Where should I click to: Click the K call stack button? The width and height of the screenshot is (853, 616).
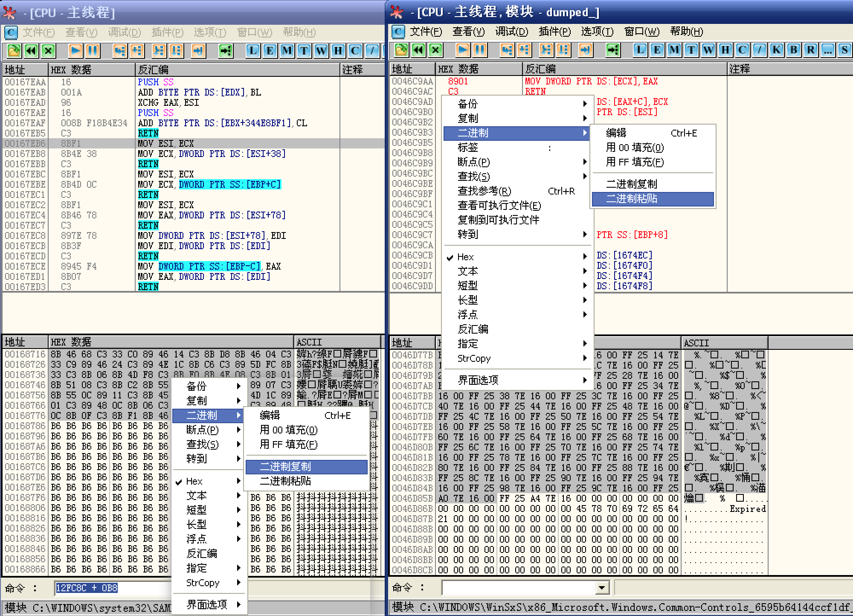(x=776, y=50)
